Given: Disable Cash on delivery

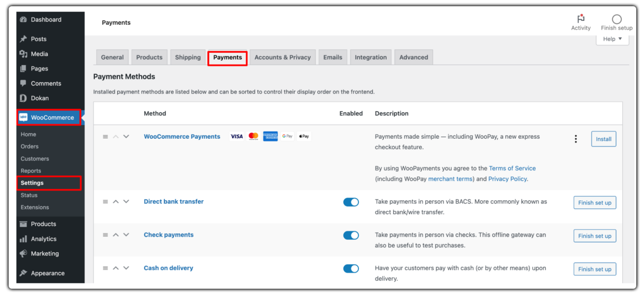Looking at the screenshot, I should 351,268.
